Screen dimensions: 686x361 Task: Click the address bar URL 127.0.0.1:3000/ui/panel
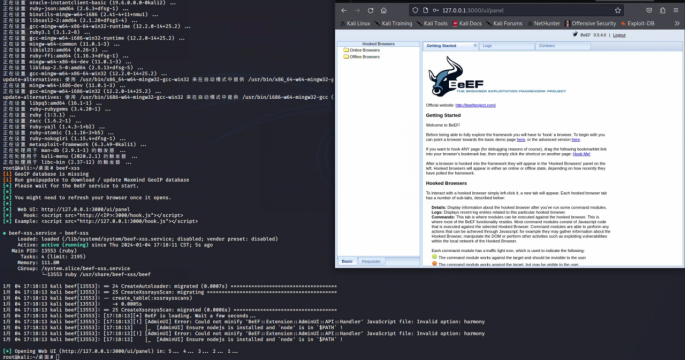pyautogui.click(x=473, y=11)
